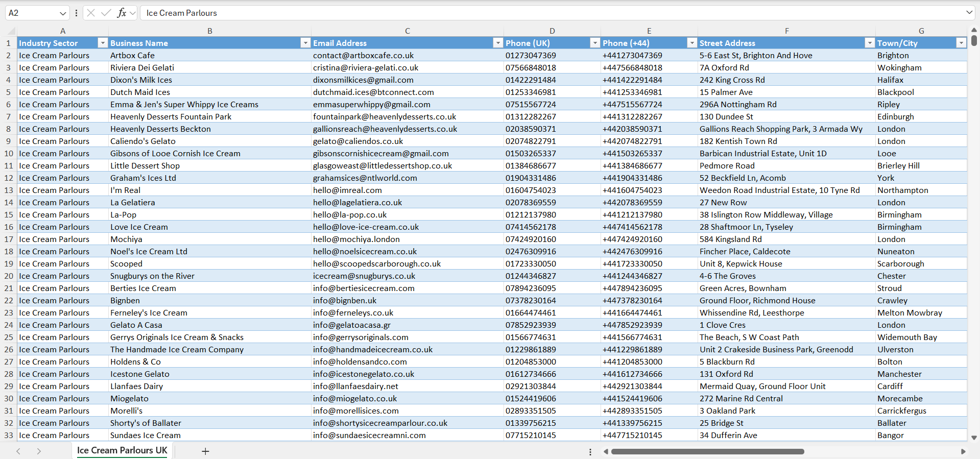Viewport: 980px width, 459px height.
Task: Click horizontal scrollbar right arrow
Action: pyautogui.click(x=963, y=452)
